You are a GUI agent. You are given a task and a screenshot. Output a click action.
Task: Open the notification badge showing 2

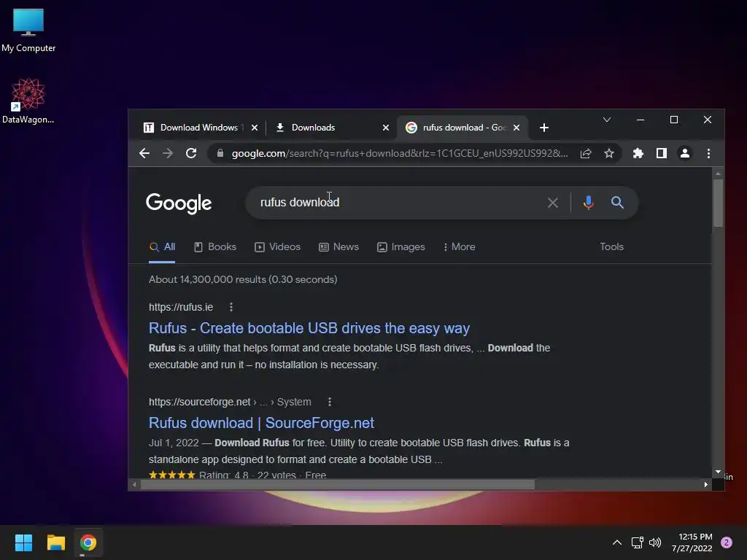click(x=727, y=542)
